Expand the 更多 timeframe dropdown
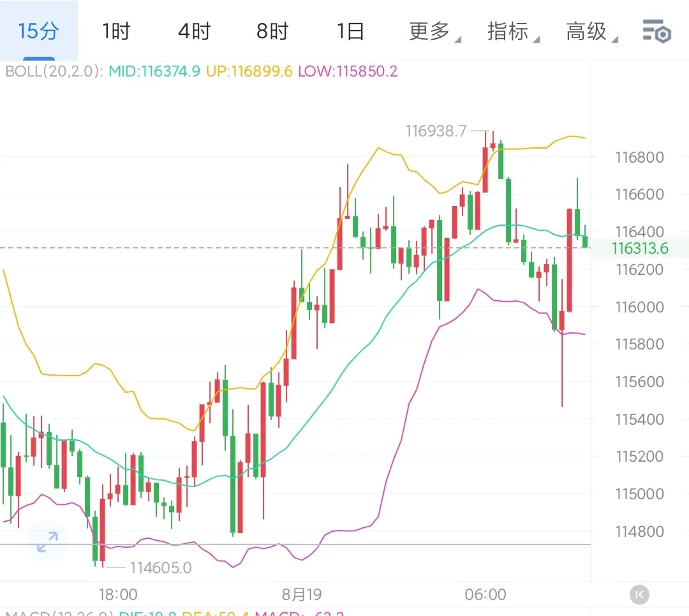 click(434, 31)
